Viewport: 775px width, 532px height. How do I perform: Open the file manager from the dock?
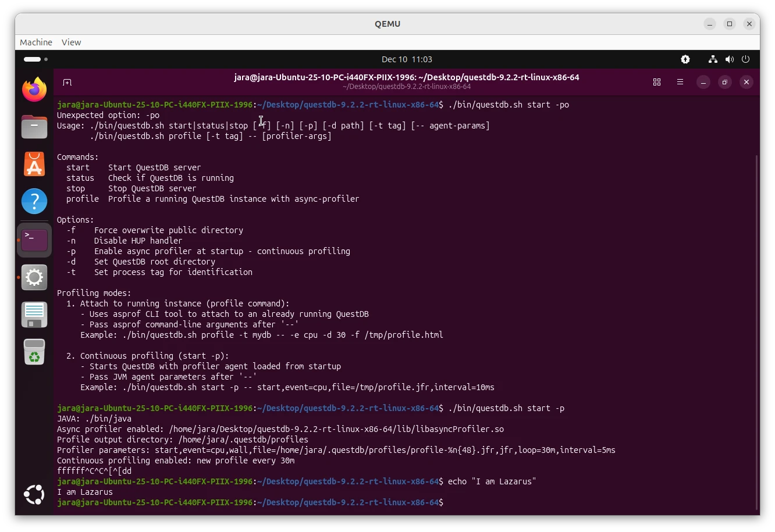coord(34,126)
